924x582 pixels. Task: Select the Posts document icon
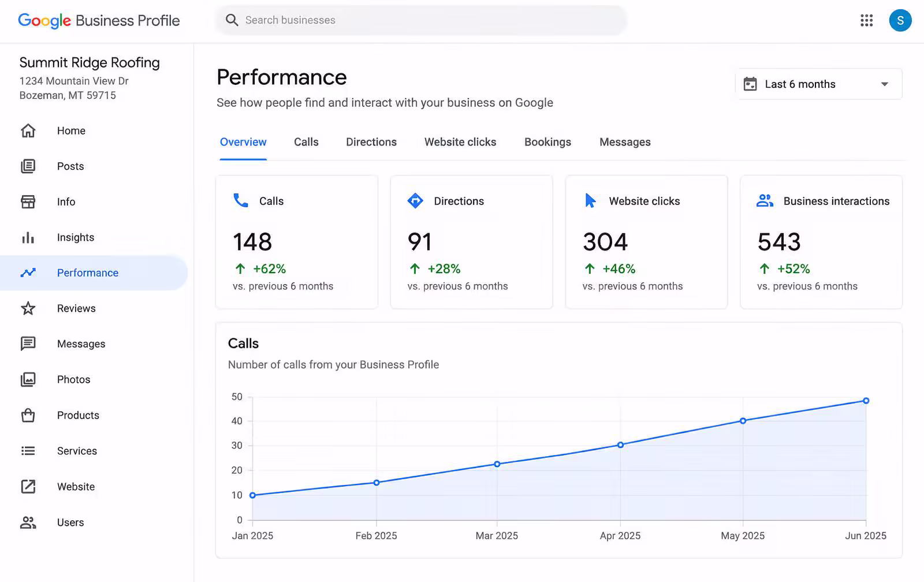pyautogui.click(x=28, y=166)
